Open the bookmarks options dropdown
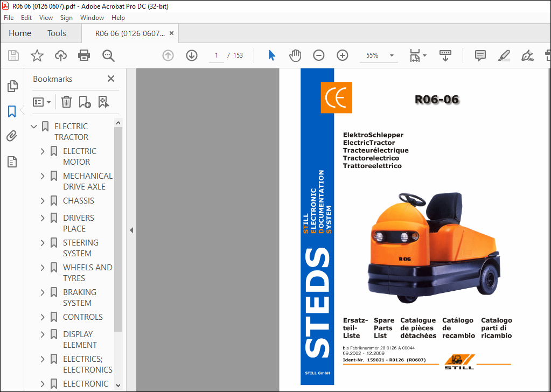The width and height of the screenshot is (551, 392). pyautogui.click(x=42, y=102)
